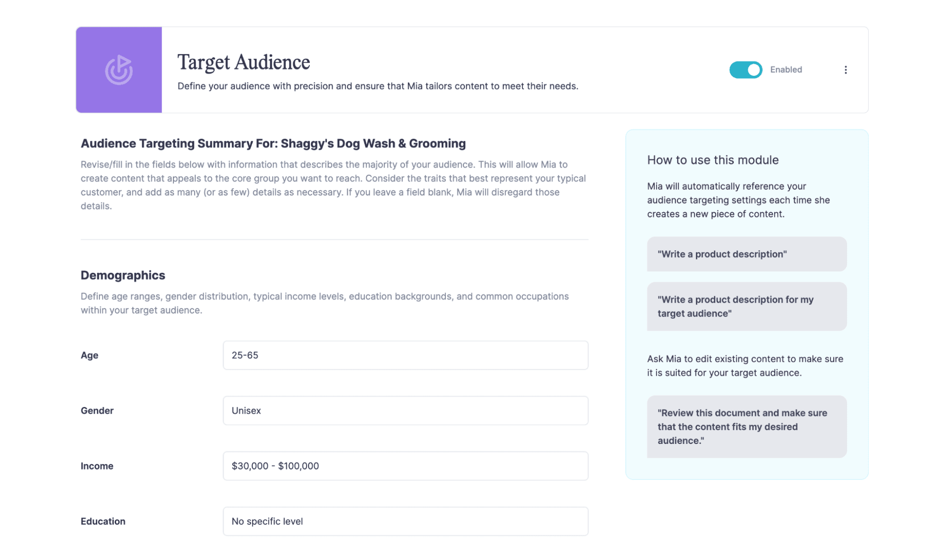
Task: Click the "Define your audience with precision" subtitle
Action: [x=378, y=86]
